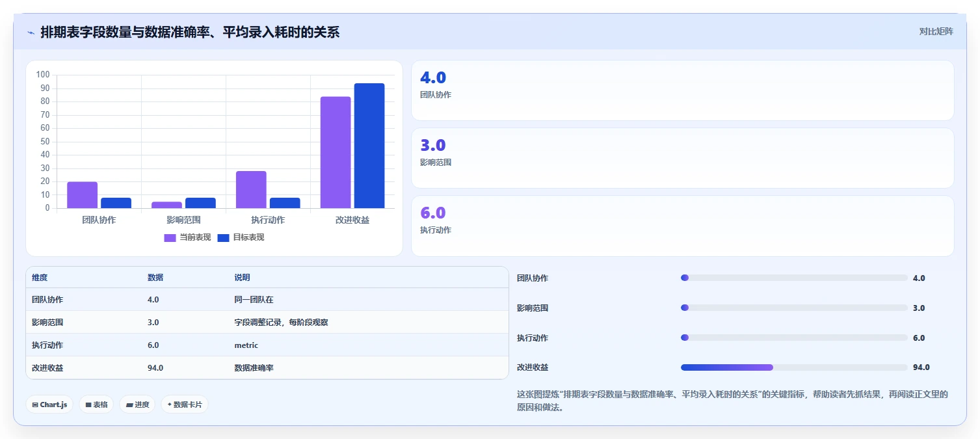Screen dimensions: 980x439
Task: Select the 影响范围 3.0 data card
Action: click(x=683, y=158)
